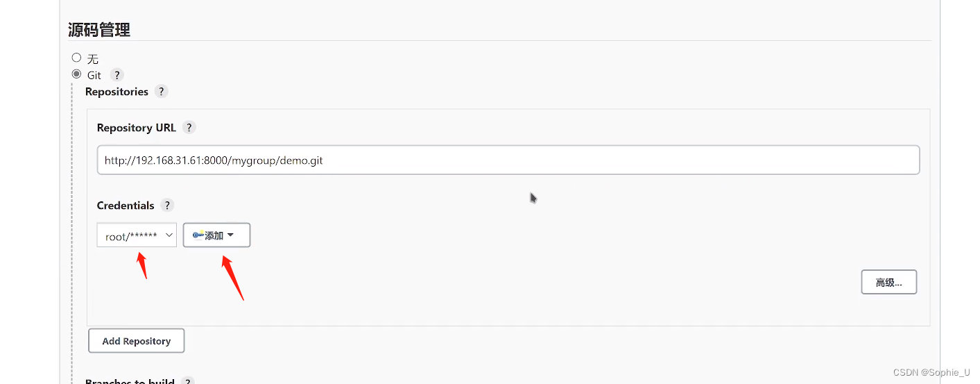Open help for Branches to build

coord(187,381)
